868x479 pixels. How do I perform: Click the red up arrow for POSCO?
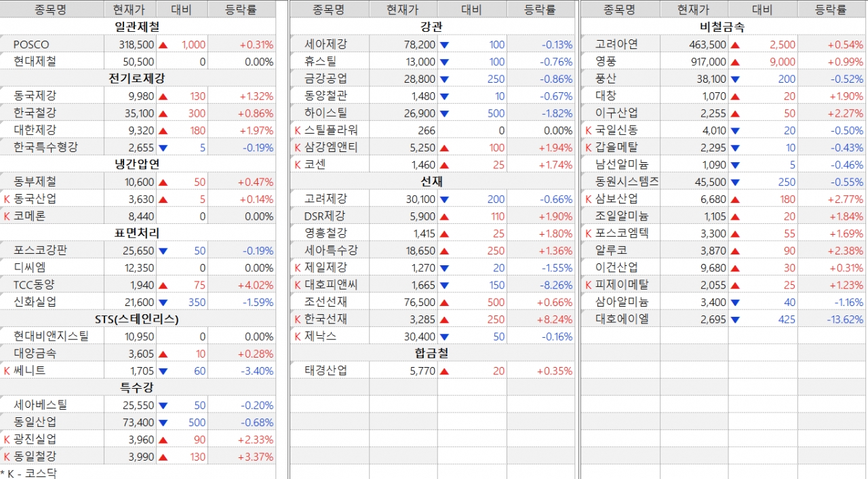click(163, 45)
